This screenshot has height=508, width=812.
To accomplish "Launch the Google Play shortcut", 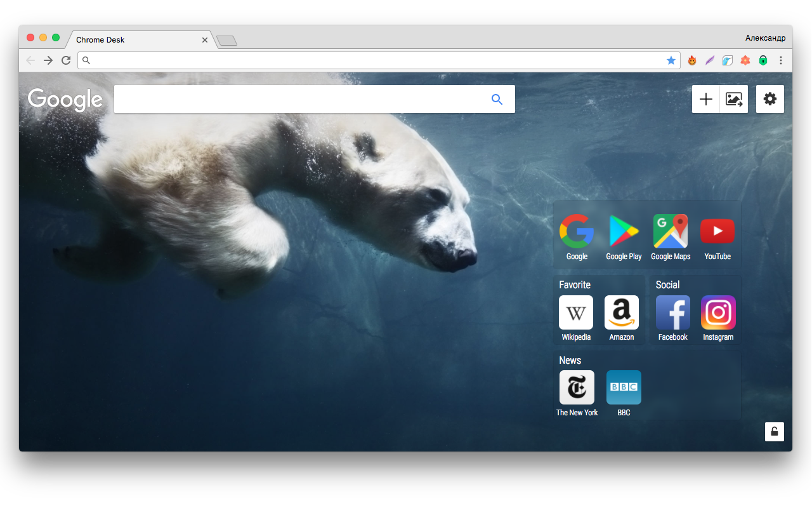I will pyautogui.click(x=624, y=231).
